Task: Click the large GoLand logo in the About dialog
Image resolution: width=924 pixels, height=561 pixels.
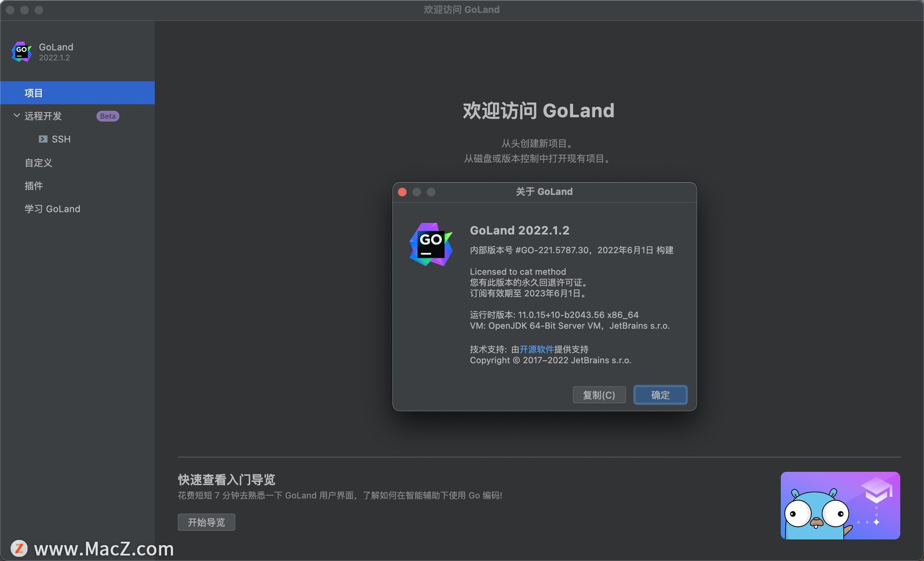Action: 431,244
